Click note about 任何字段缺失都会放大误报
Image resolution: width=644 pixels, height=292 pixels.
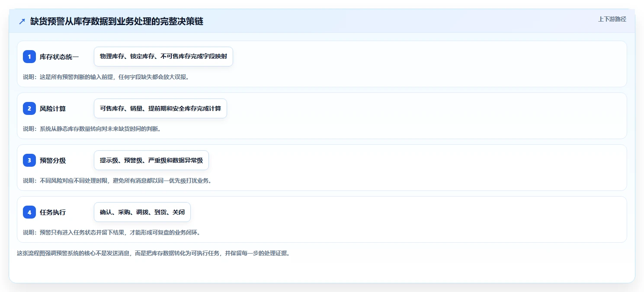click(x=106, y=77)
